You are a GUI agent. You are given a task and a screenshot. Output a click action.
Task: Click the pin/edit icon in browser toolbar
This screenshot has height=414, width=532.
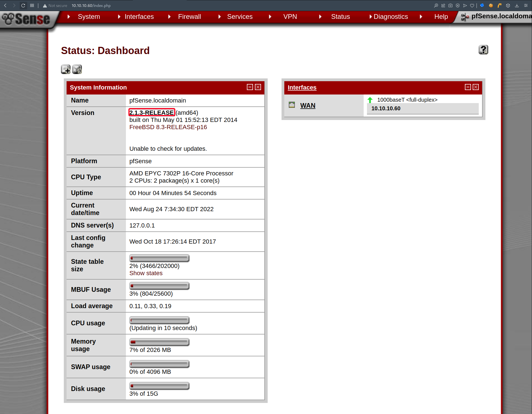coord(443,6)
